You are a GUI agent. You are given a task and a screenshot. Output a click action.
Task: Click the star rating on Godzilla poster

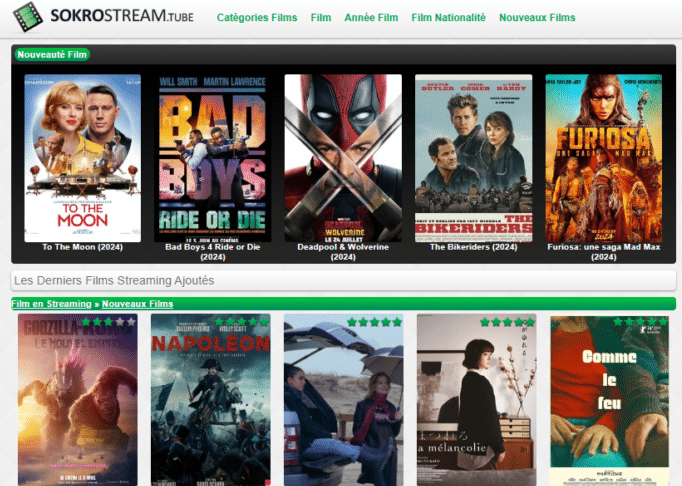[x=109, y=322]
